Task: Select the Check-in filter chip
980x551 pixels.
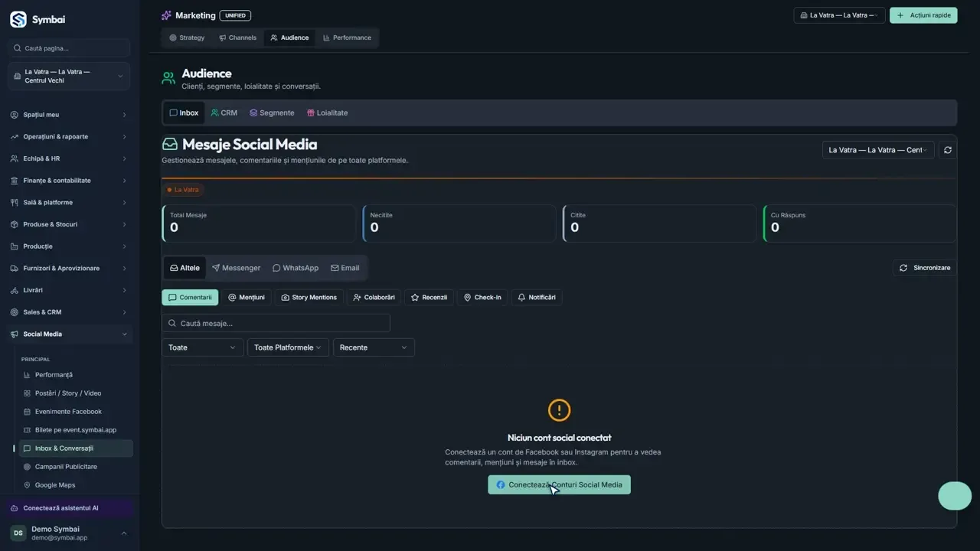Action: tap(483, 297)
